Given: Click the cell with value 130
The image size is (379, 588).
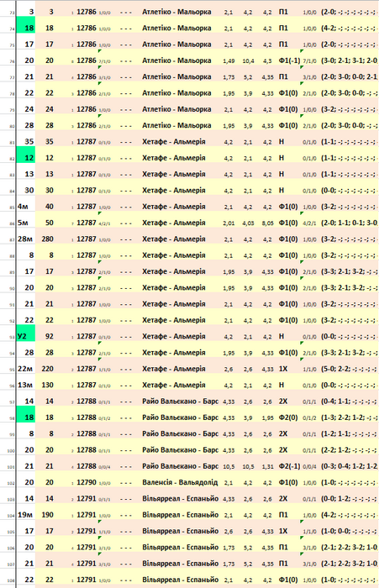Looking at the screenshot, I should click(47, 385).
